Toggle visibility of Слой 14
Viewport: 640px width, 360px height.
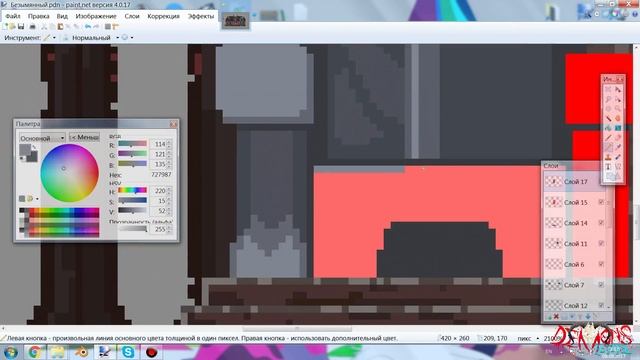click(x=601, y=223)
